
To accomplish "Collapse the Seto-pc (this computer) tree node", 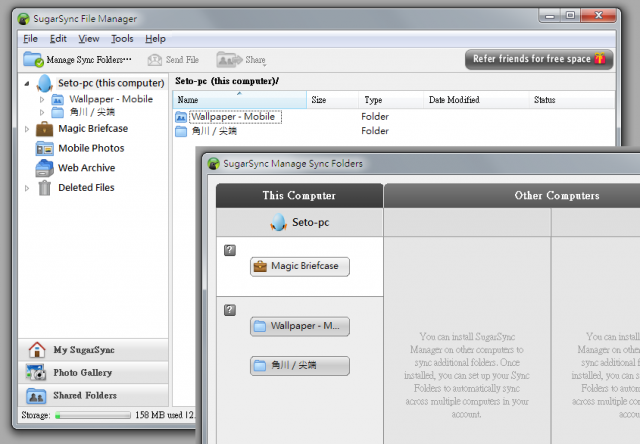I will [x=27, y=84].
